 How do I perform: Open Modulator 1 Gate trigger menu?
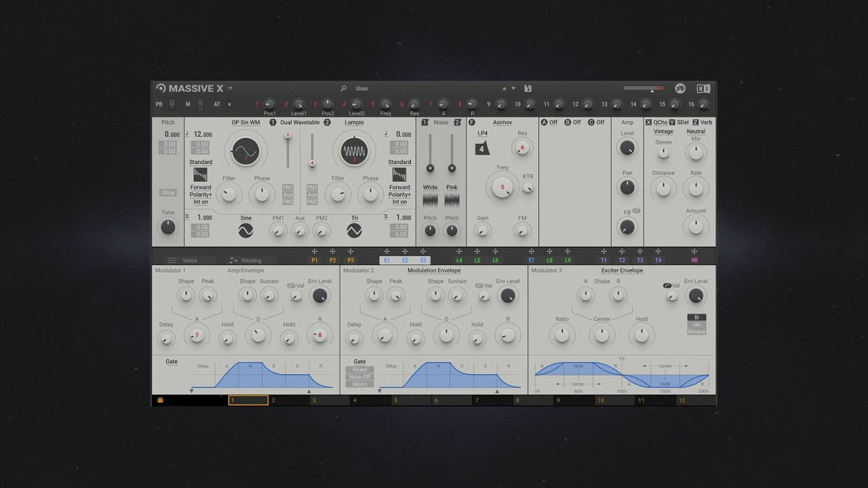click(172, 362)
